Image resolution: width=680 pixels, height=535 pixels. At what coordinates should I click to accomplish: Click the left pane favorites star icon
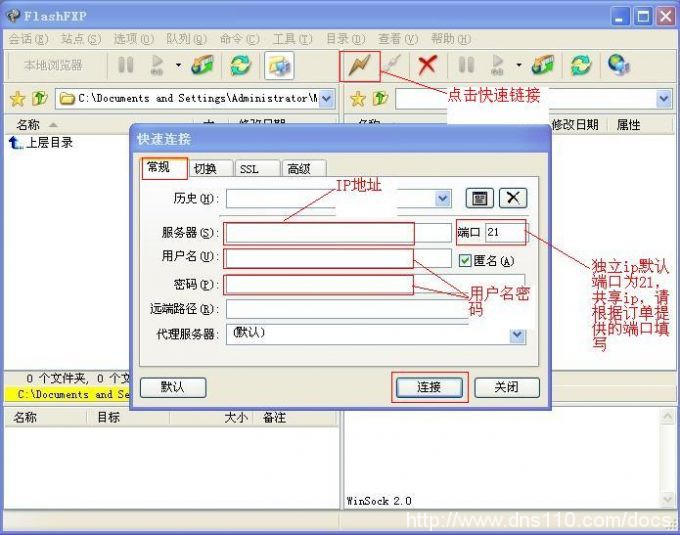17,99
